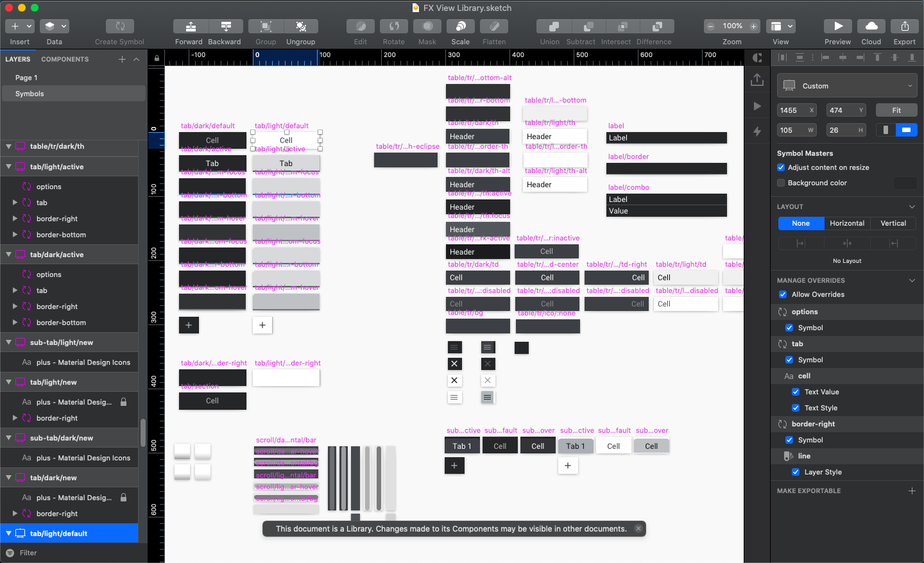Click the Background color swatch

pos(905,183)
